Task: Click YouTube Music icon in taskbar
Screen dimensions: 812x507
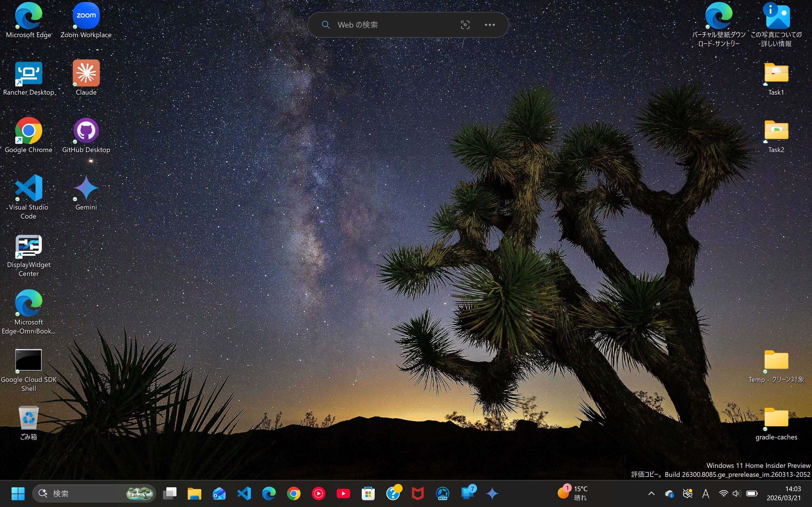Action: coord(318,493)
